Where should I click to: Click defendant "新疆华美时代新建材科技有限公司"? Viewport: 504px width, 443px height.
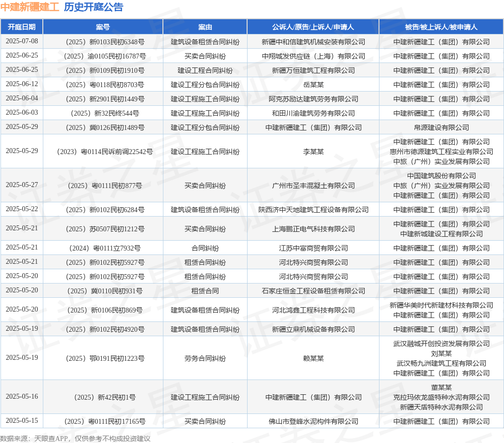(441, 305)
